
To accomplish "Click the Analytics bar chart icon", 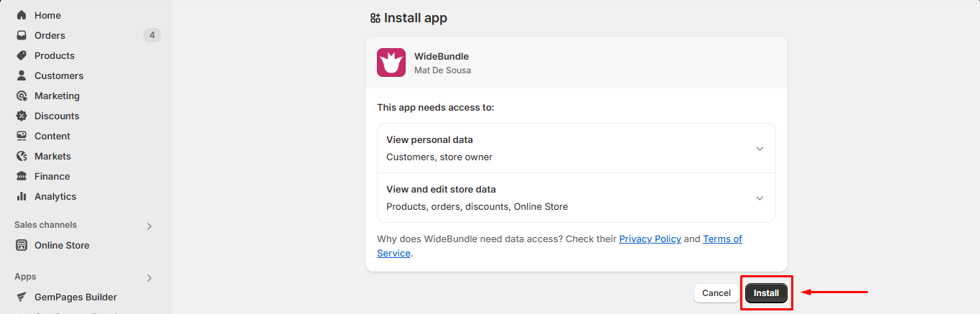I will [x=22, y=196].
